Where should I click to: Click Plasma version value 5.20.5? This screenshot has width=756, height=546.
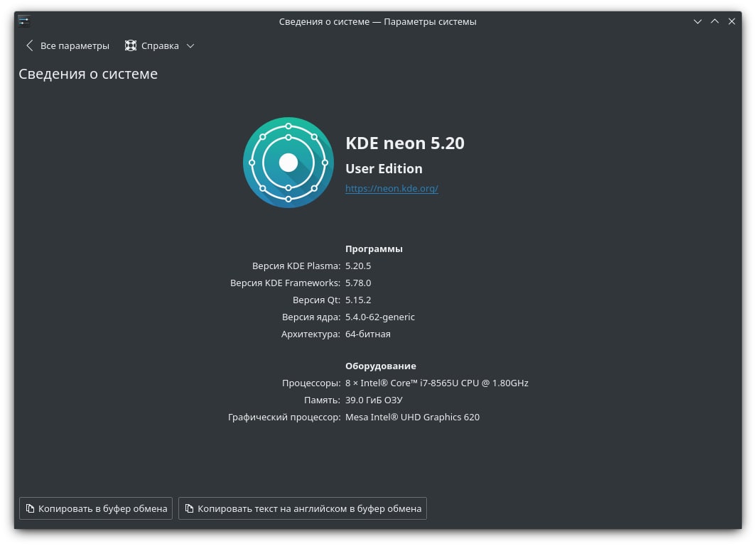pos(358,266)
